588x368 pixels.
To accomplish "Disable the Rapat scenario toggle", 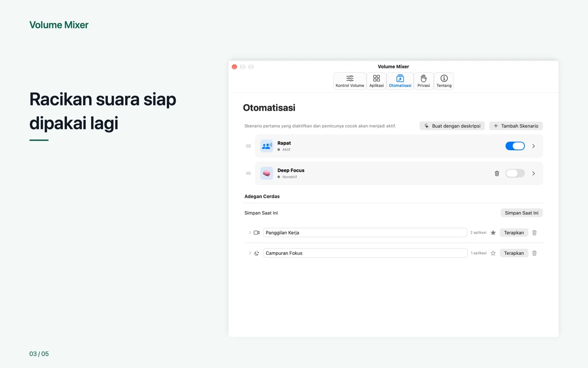I will point(515,146).
